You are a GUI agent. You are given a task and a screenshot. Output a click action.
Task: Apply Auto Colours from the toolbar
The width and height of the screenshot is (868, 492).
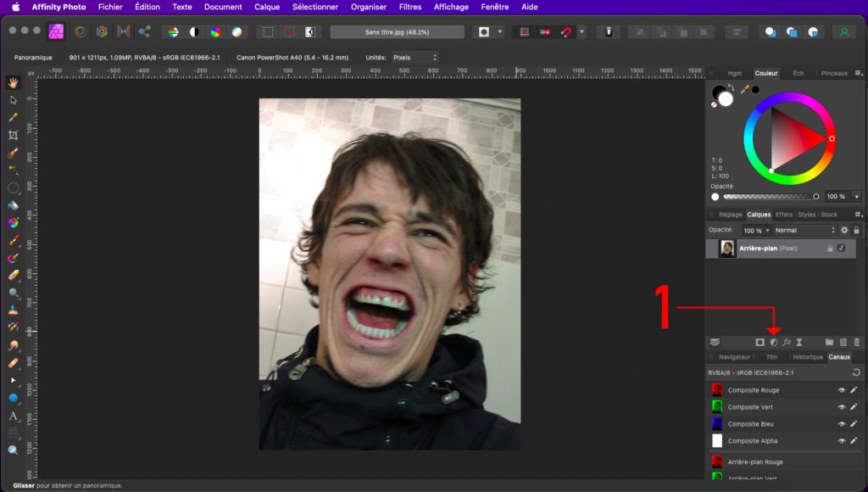(215, 32)
